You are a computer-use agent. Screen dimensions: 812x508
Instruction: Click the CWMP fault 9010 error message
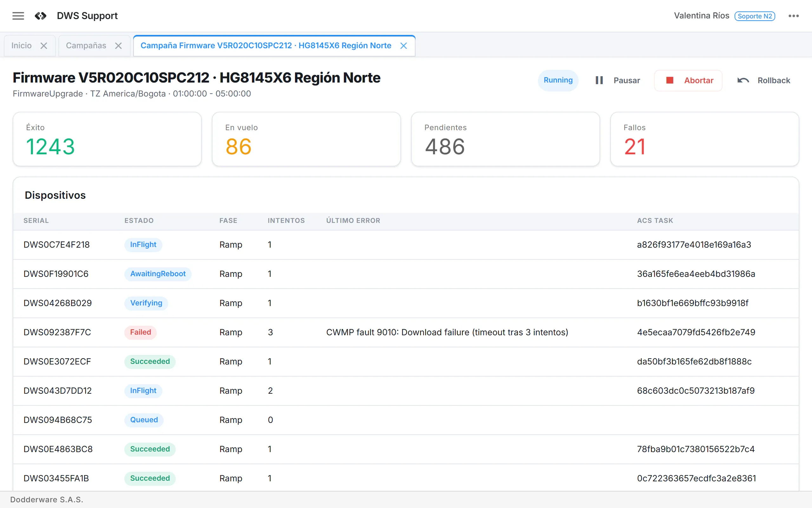tap(447, 332)
